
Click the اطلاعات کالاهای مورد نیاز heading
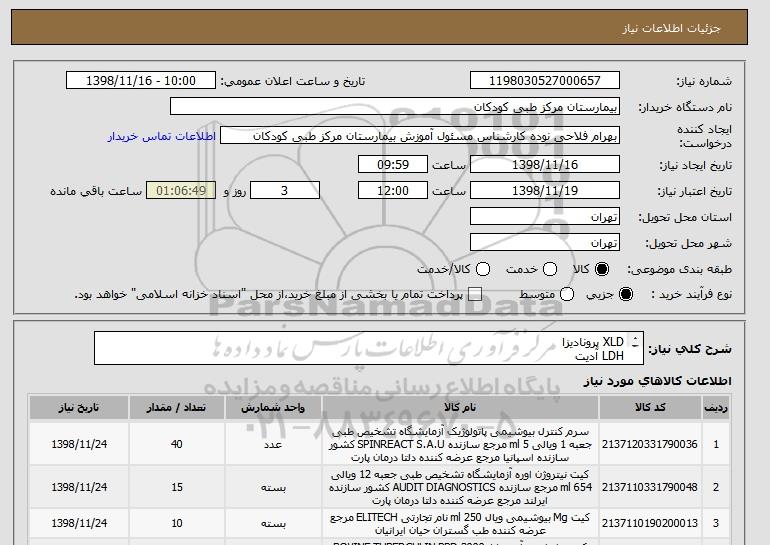coord(658,381)
